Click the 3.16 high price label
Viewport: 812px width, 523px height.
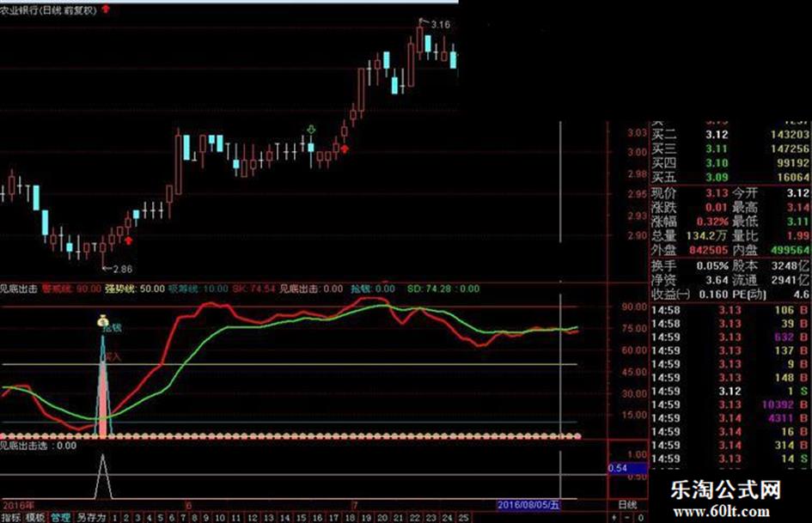pos(441,24)
